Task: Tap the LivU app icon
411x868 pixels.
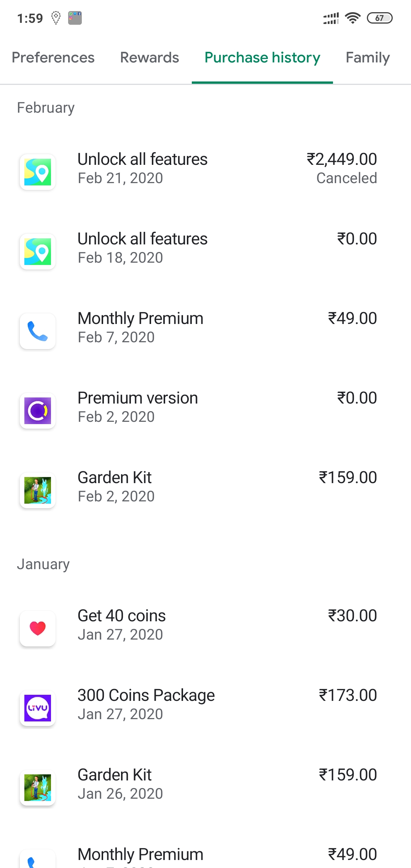Action: coord(38,708)
